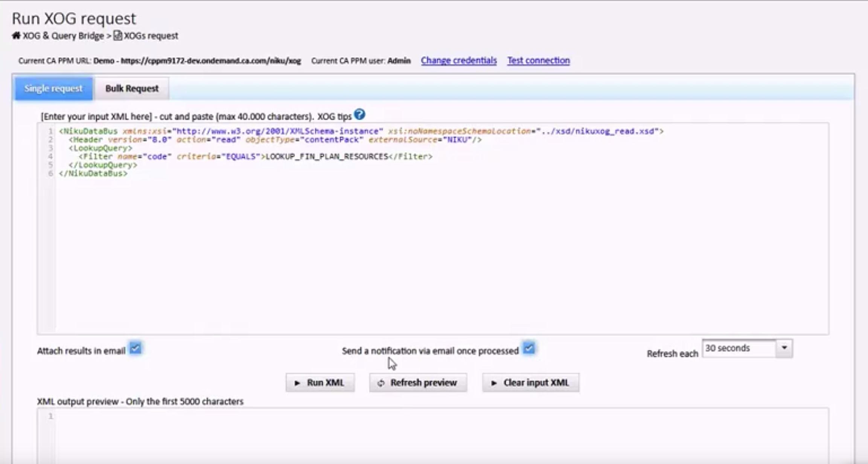Expand the Refresh each dropdown arrow
Screen dimensions: 868x464
click(x=784, y=348)
